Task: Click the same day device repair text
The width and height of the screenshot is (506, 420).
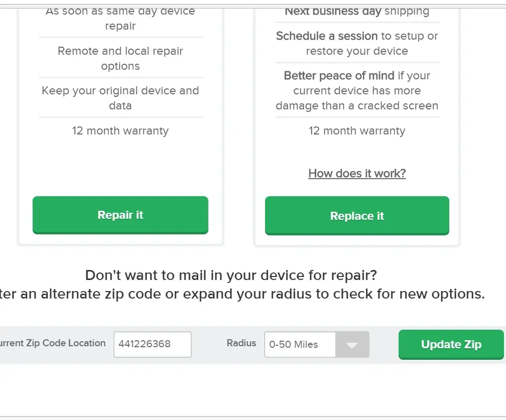Action: pos(120,18)
